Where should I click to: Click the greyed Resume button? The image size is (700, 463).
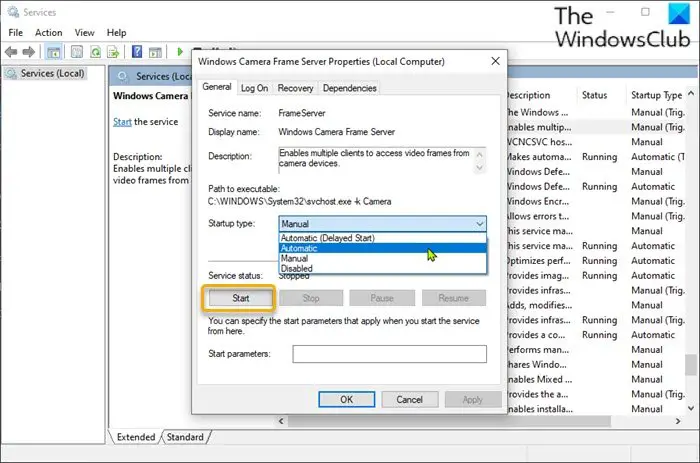click(454, 298)
